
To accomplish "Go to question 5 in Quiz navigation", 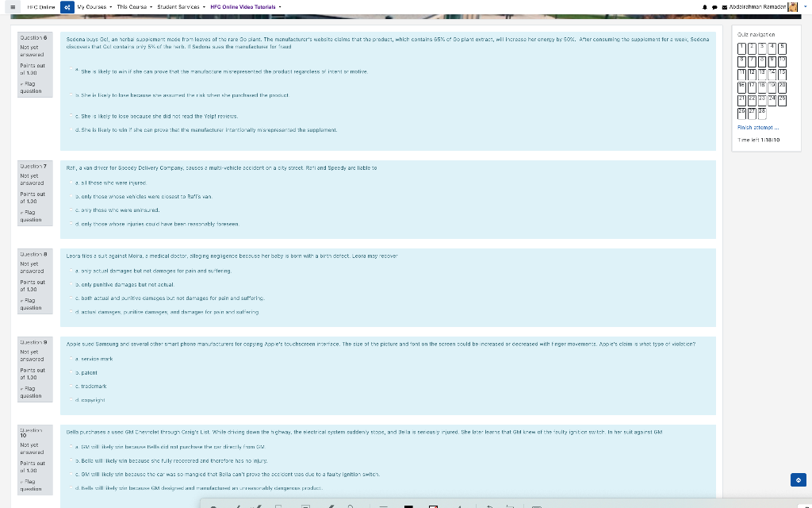I will pyautogui.click(x=782, y=48).
